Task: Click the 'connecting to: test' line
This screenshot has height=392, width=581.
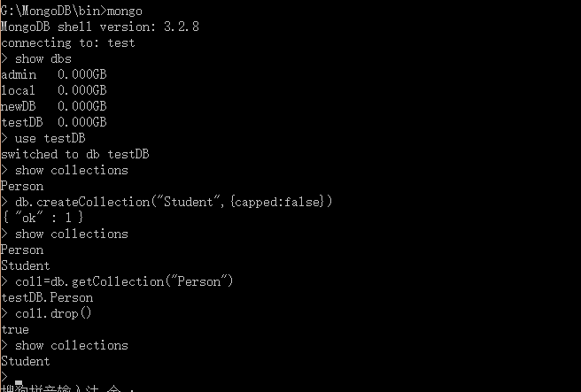Action: [68, 42]
